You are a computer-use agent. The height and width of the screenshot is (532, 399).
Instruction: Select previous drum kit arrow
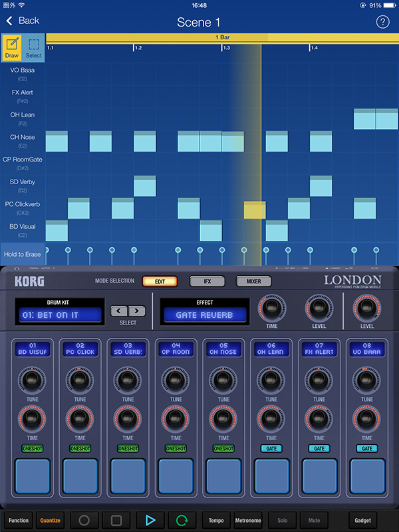click(x=119, y=311)
